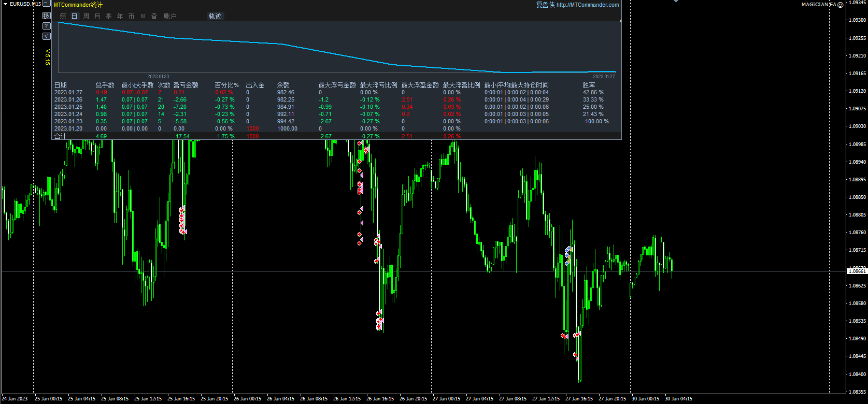
Task: Click the 30 Jan 04:15 time axis label
Action: (678, 399)
